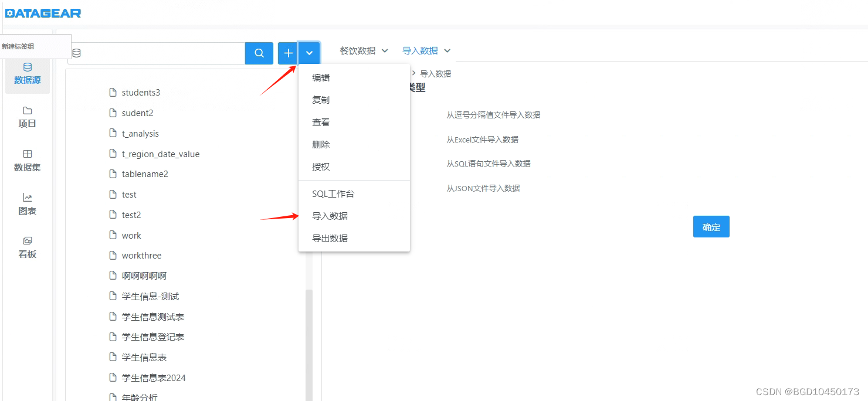The image size is (868, 401).
Task: Click the chevron button beside the plus button
Action: tap(309, 53)
